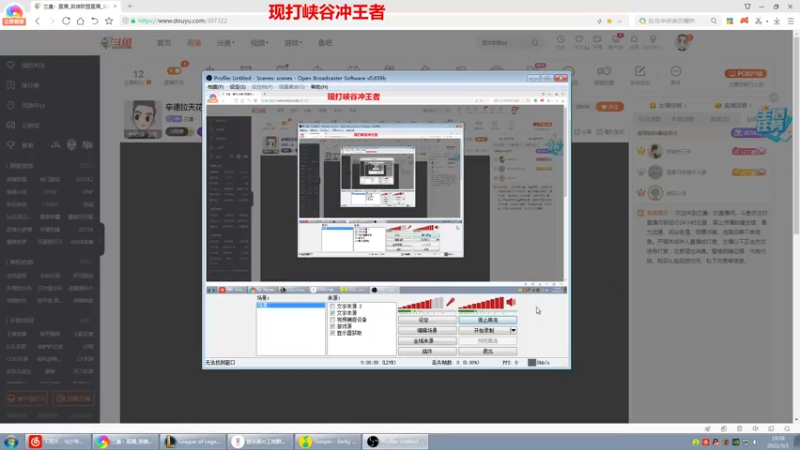The height and width of the screenshot is (450, 800).
Task: Switch to OBS Profile Untitled taskbar item
Action: tap(396, 441)
